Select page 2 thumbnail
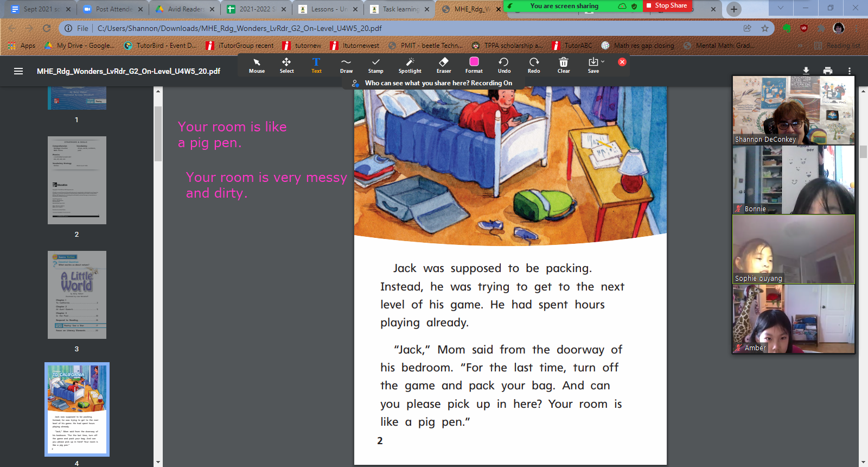 pos(76,180)
